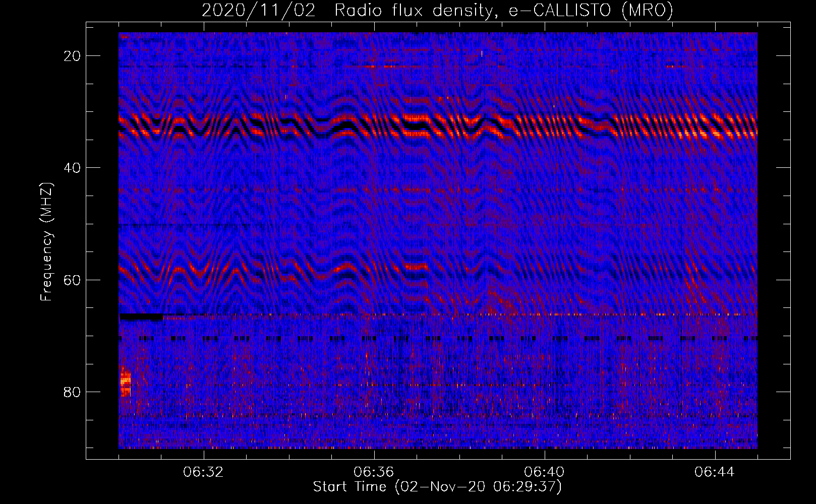Click the 06:32 time tick label

tap(204, 472)
